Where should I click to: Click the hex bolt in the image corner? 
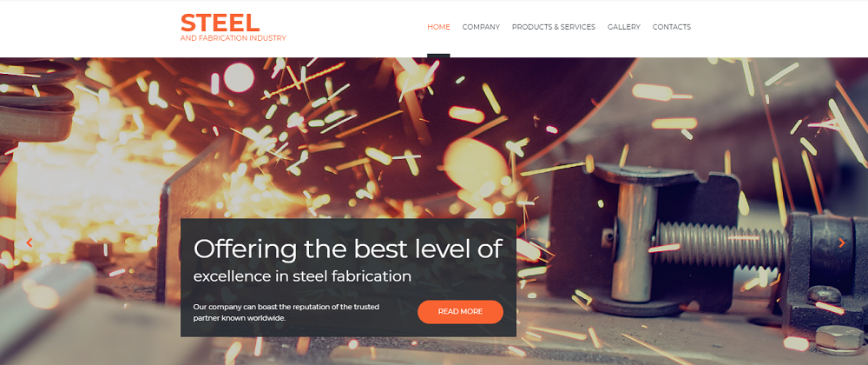(x=839, y=339)
